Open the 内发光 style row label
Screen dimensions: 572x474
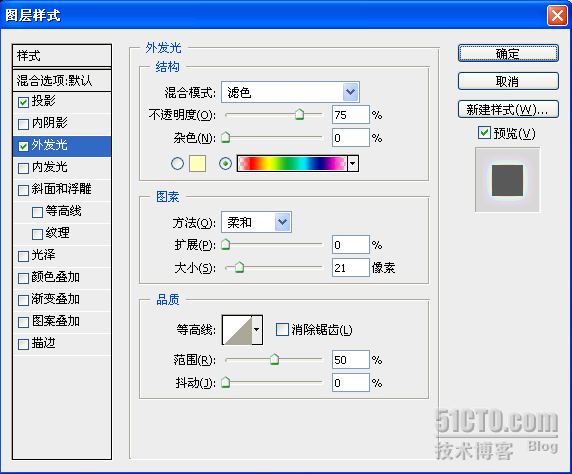point(49,167)
